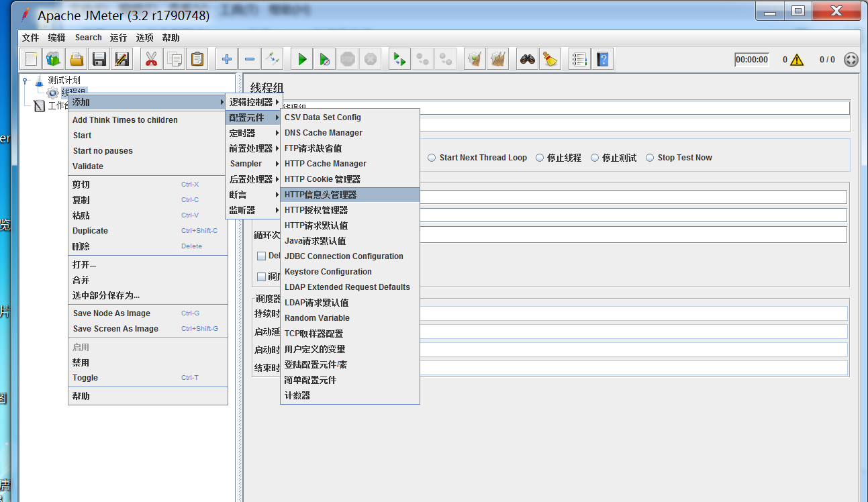This screenshot has height=502, width=868.
Task: Expand the 后置处理器 submenu
Action: pos(253,179)
